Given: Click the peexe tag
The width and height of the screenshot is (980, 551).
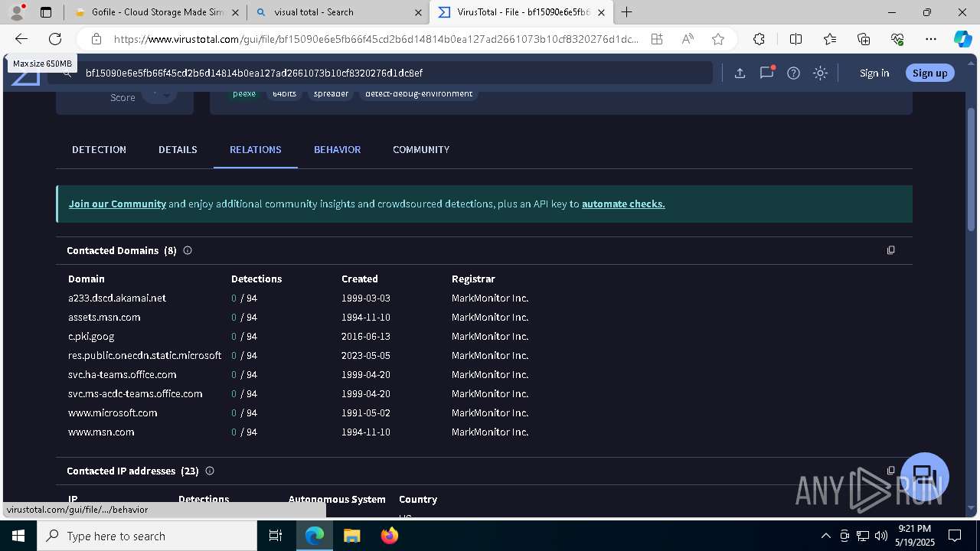Looking at the screenshot, I should tap(244, 94).
